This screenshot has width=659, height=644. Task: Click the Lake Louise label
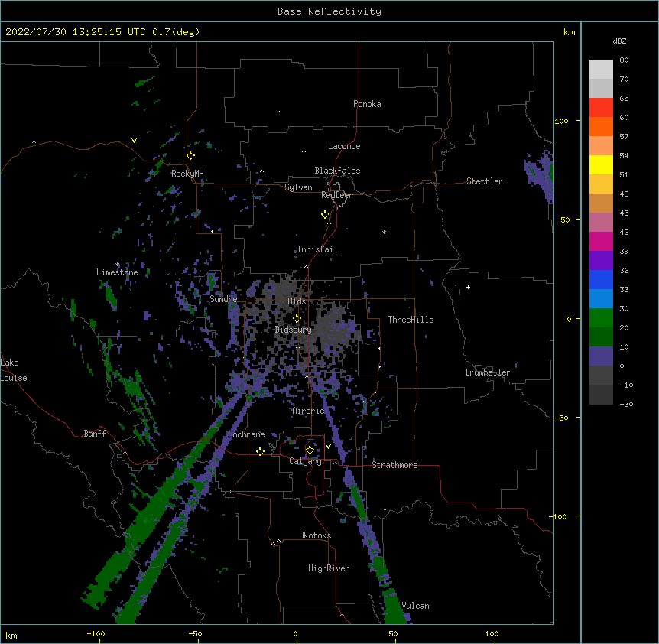pos(14,370)
